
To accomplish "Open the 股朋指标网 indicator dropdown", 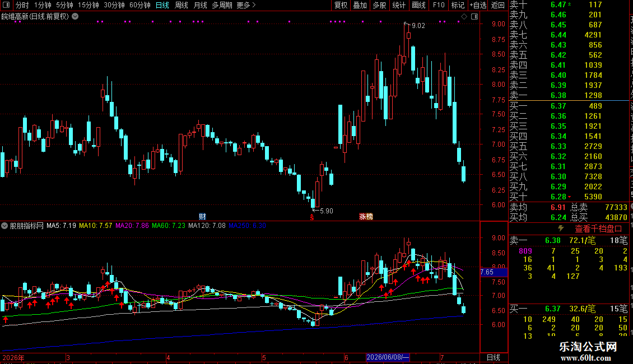I will click(4, 226).
